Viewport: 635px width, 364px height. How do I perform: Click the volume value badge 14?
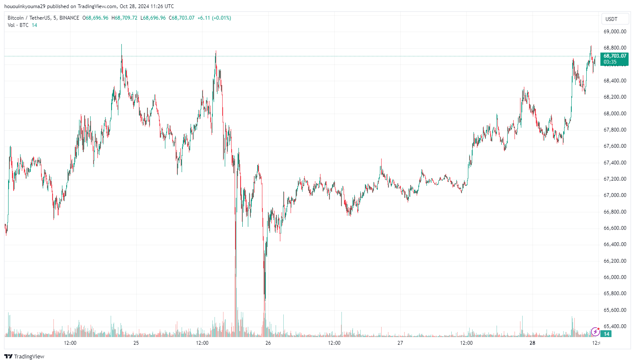point(606,334)
